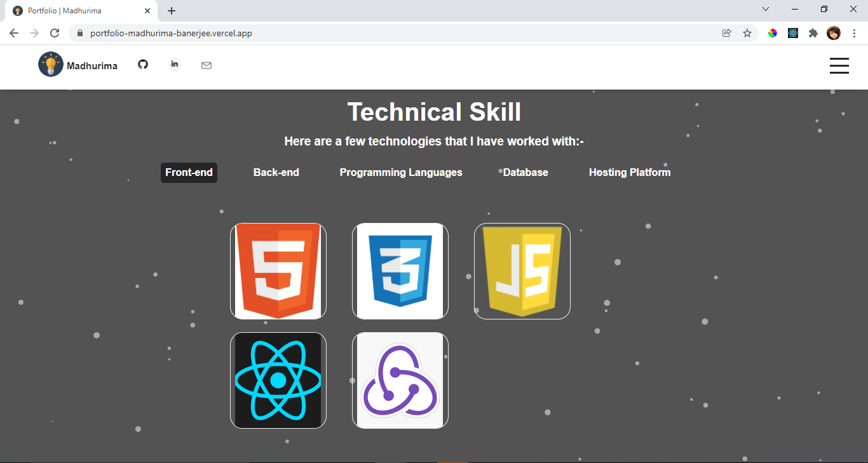Viewport: 868px width, 463px height.
Task: Bookmark this page with the star
Action: 747,33
